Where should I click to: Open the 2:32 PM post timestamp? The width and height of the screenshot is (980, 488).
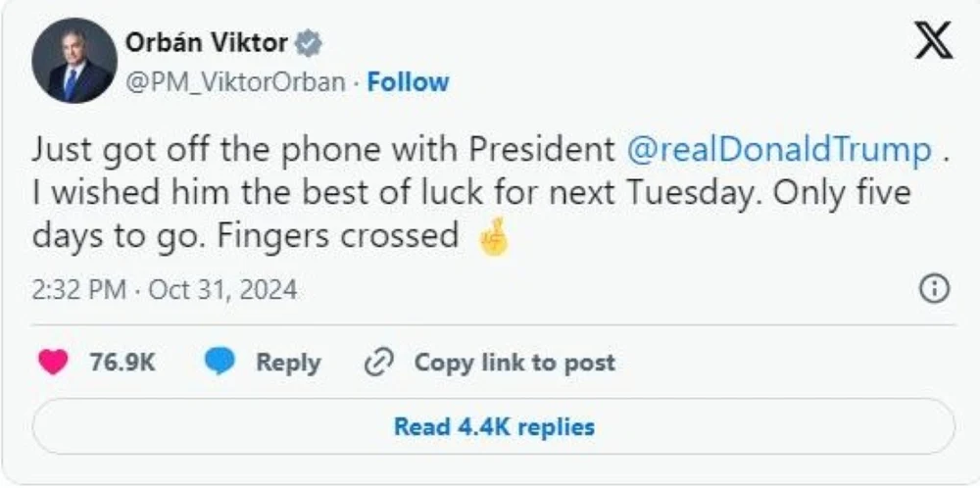[x=79, y=290]
